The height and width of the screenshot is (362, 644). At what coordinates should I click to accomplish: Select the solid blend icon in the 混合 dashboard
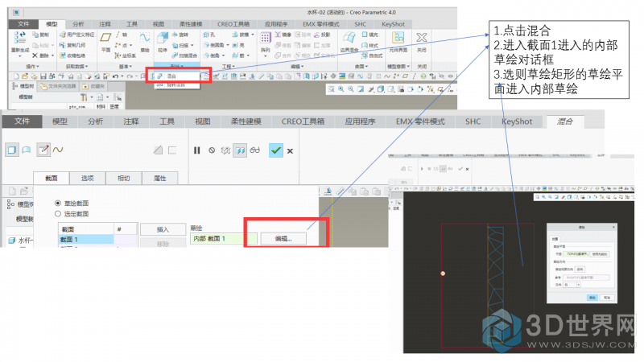coord(12,150)
